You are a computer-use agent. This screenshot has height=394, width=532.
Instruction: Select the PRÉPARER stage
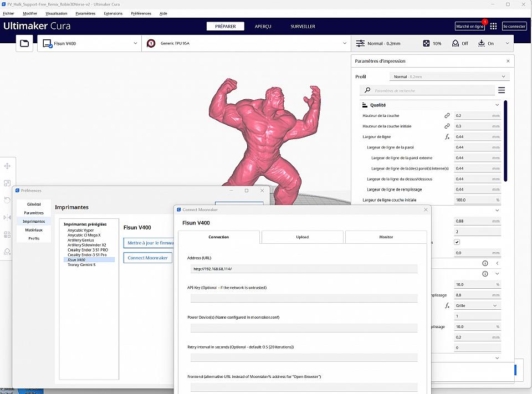226,27
